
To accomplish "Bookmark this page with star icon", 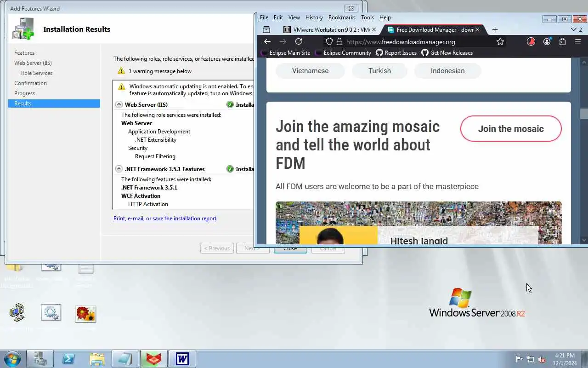I will [500, 41].
